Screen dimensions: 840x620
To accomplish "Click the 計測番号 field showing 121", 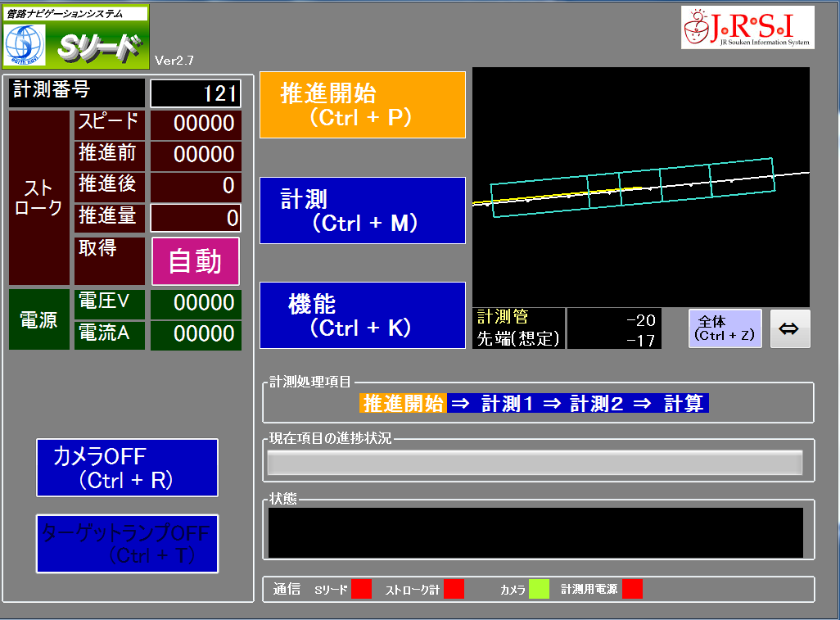I will [x=196, y=93].
